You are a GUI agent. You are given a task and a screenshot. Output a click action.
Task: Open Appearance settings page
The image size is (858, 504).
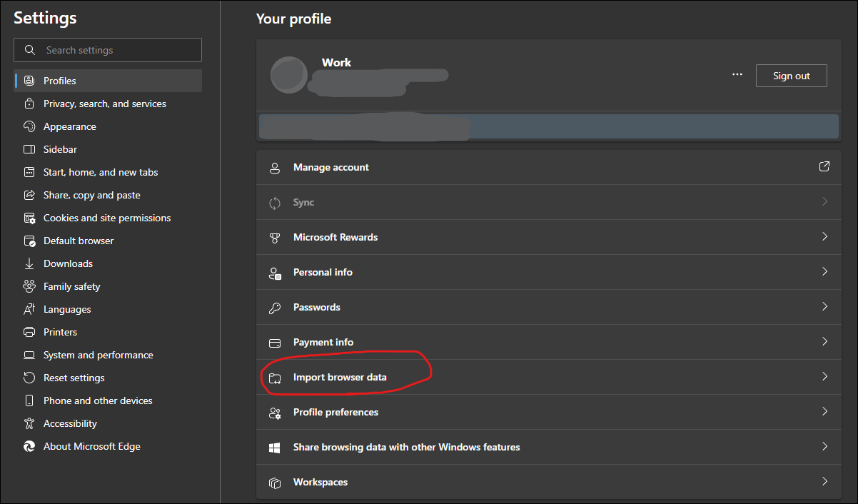(x=108, y=126)
